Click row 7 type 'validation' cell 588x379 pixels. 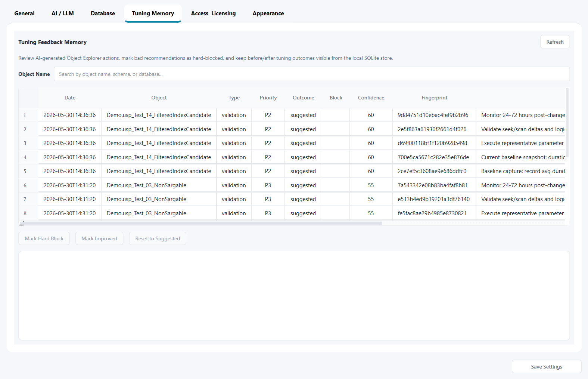coord(234,199)
